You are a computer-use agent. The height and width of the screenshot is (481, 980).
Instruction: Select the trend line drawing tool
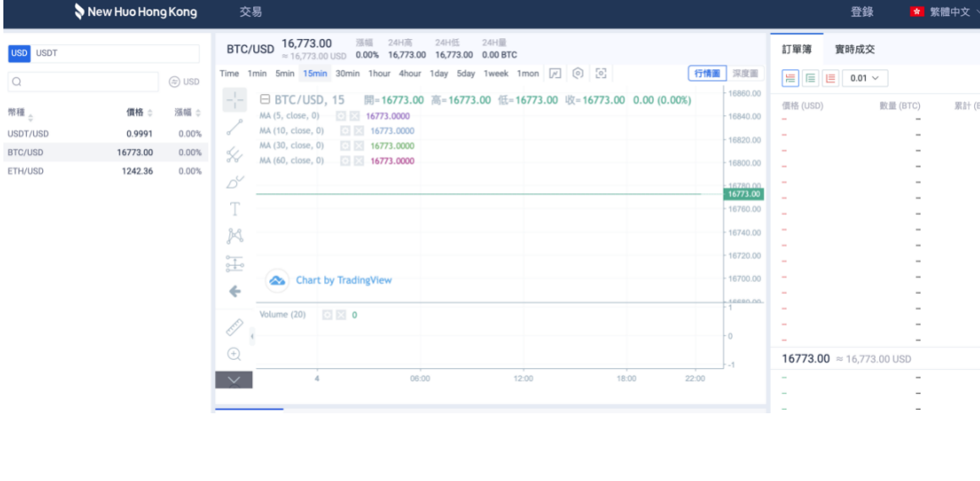point(234,128)
